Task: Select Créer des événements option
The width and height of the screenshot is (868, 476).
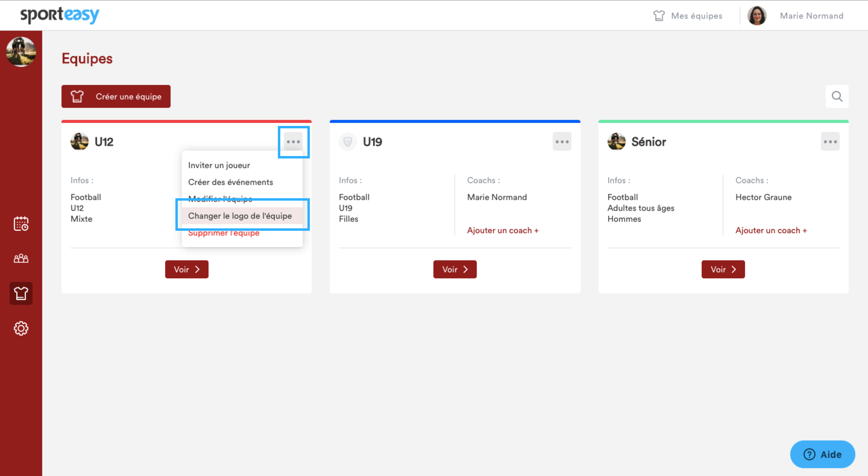Action: point(230,182)
